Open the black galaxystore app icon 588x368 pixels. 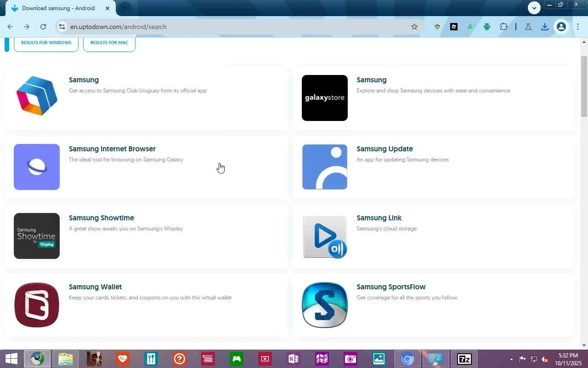(x=325, y=98)
